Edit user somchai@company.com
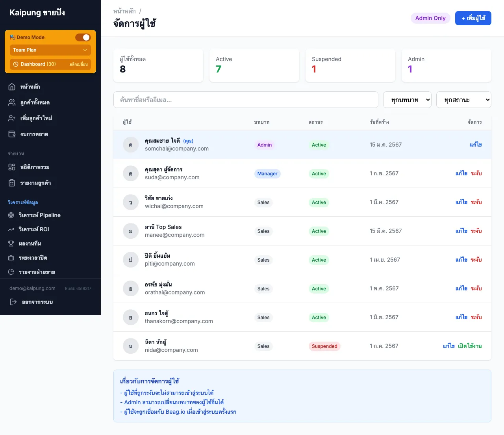The height and width of the screenshot is (435, 504). 476,145
